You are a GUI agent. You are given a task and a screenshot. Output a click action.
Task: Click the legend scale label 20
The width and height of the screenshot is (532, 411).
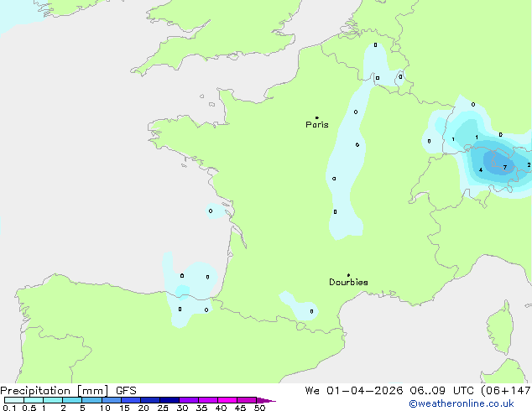tap(143, 408)
